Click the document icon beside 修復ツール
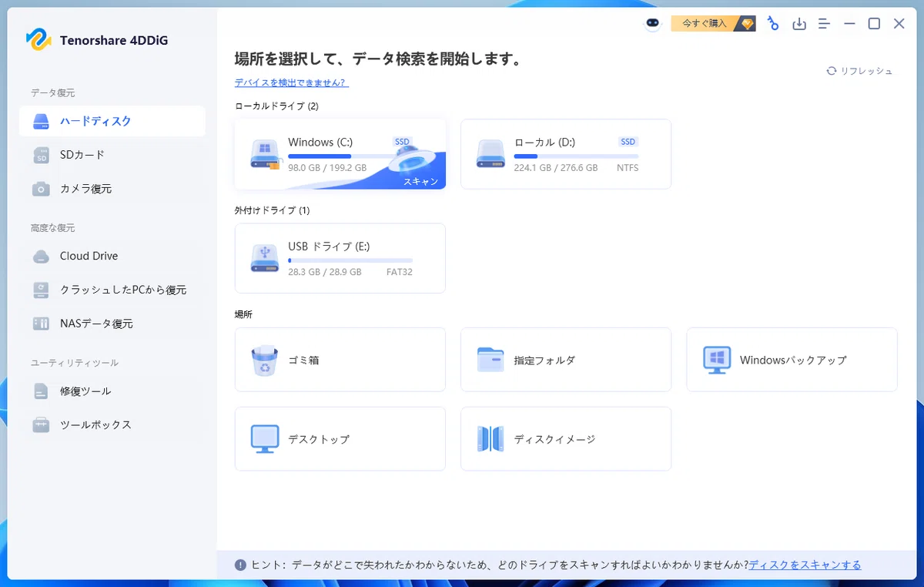The height and width of the screenshot is (587, 924). (42, 391)
